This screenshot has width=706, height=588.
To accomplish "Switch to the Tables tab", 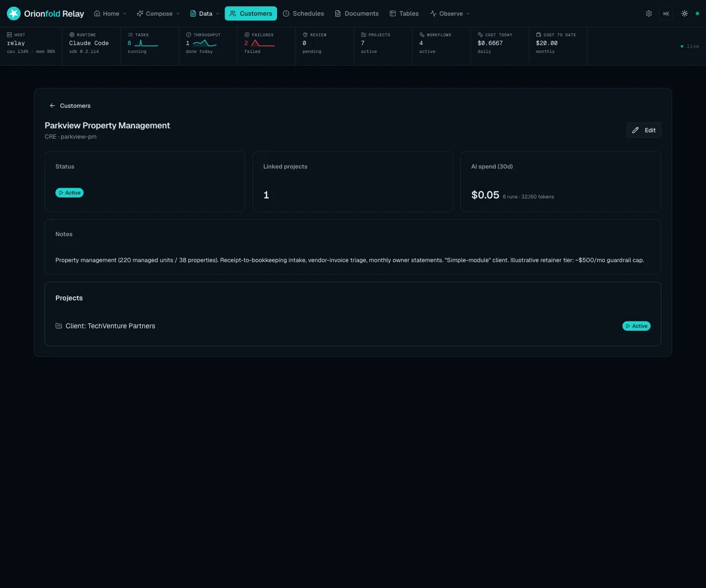I will click(404, 14).
